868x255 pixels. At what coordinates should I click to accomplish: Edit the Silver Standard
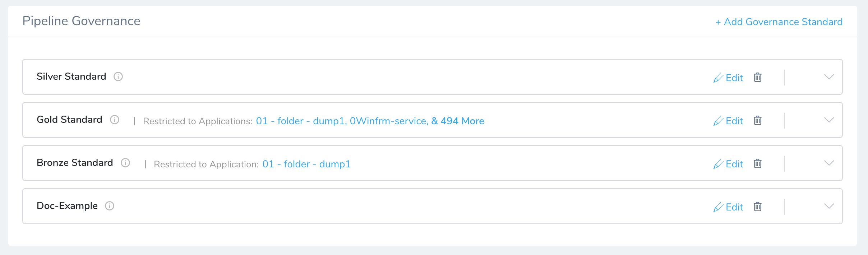click(728, 78)
